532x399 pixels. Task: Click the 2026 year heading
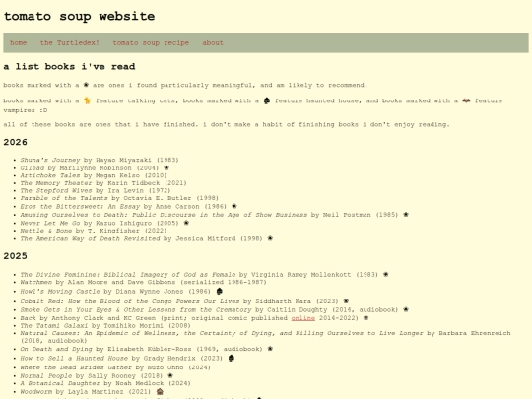15,142
